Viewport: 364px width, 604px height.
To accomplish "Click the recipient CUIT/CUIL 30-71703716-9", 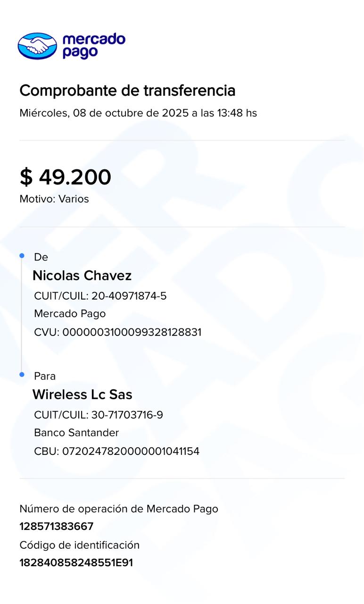I will point(99,415).
